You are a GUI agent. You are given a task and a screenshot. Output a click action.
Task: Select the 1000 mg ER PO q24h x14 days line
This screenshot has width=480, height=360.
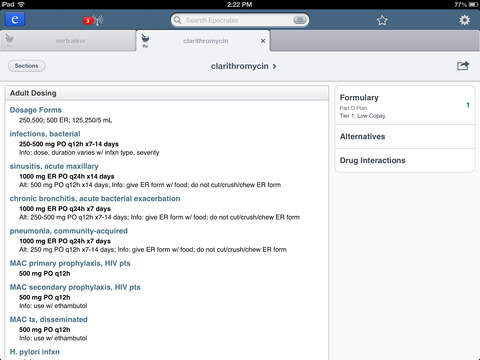[67, 176]
